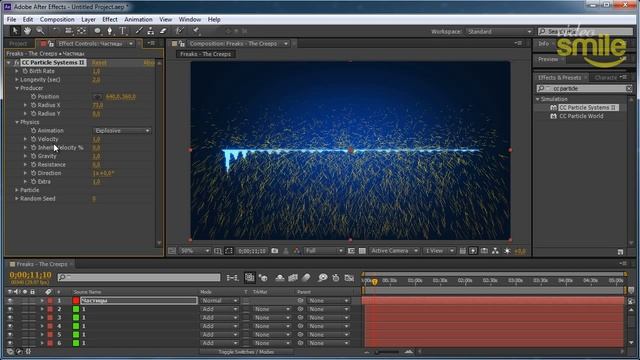Select the Puppet Pin tool

[196, 31]
